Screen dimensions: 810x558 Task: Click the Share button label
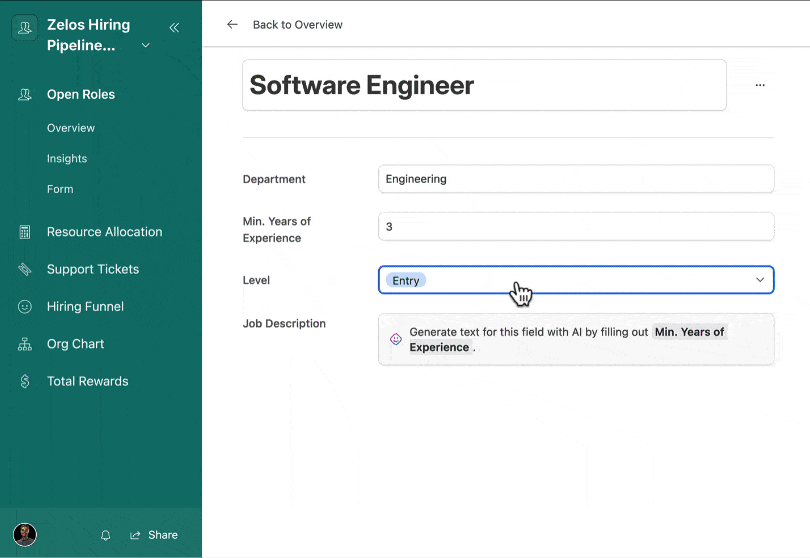[163, 535]
